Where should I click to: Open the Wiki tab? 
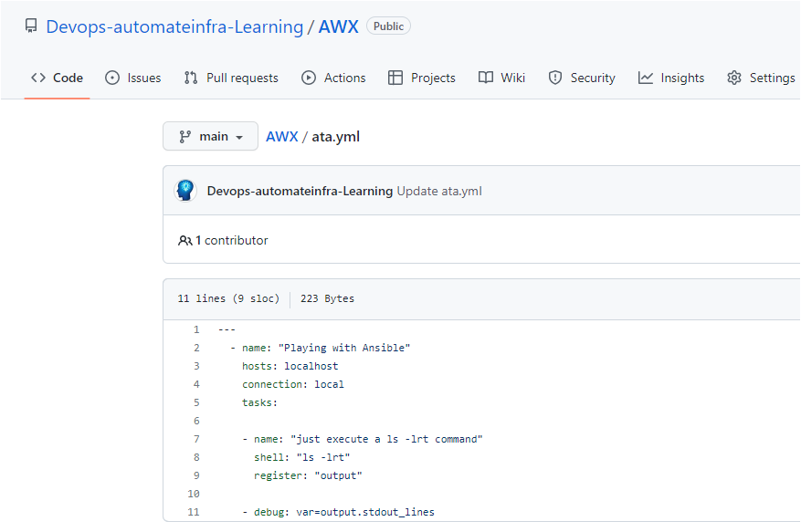[501, 78]
